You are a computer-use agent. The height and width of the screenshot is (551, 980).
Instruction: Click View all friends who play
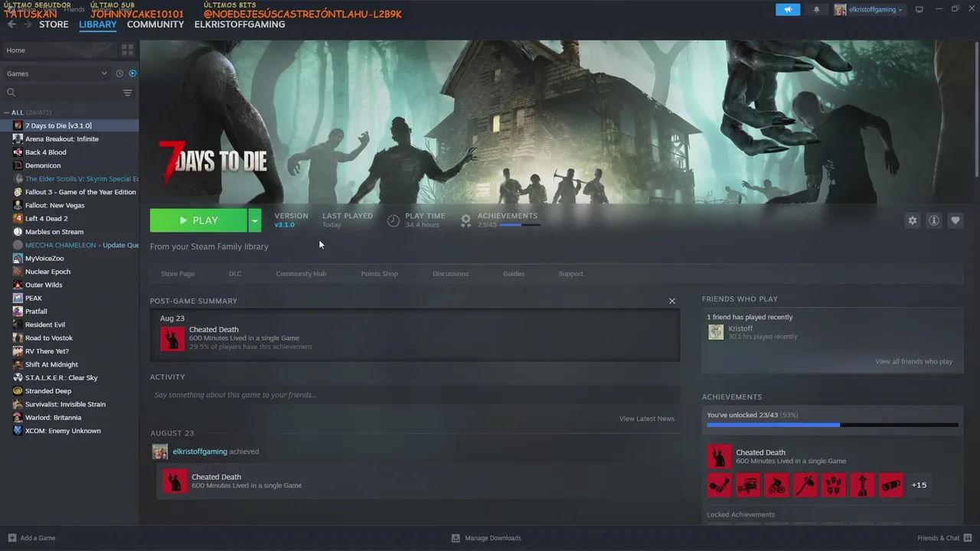[914, 361]
